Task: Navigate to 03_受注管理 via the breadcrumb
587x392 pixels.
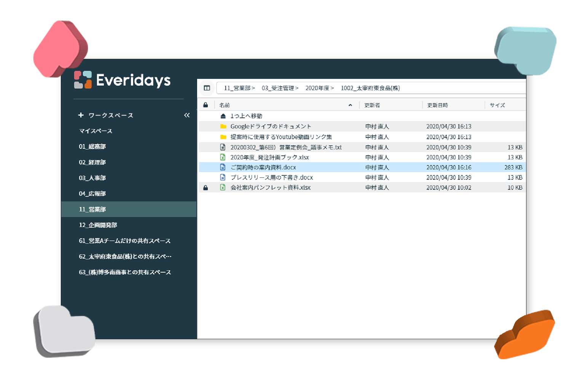Action: coord(278,88)
